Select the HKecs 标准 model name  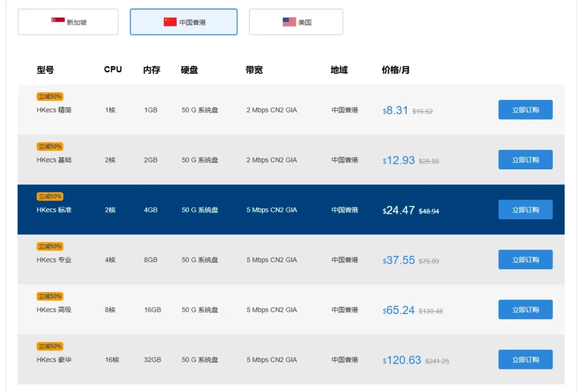54,210
